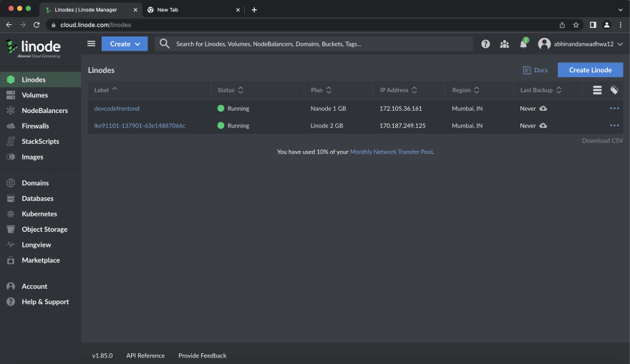Click backup cloud icon for devcodefrontend
This screenshot has height=364, width=630.
click(x=543, y=109)
